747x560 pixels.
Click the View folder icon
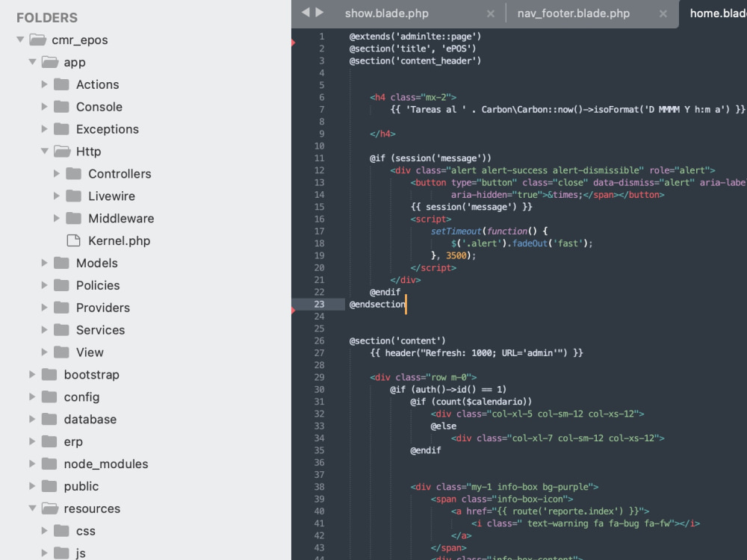[x=61, y=352]
